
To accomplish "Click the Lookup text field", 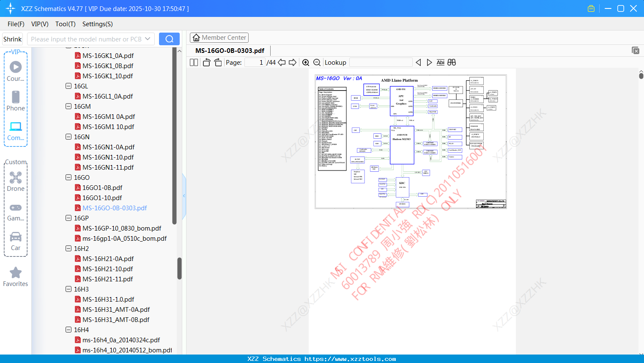I will pos(381,63).
